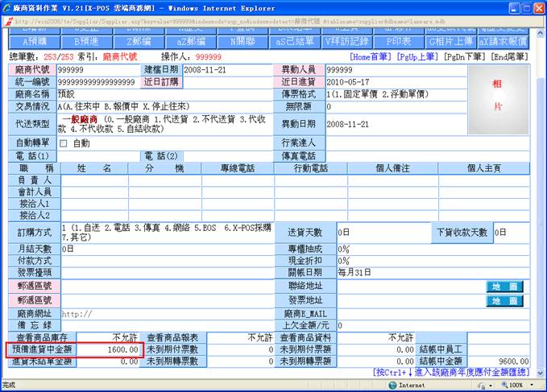
Task: Click the Internet Explorer icon in title bar
Action: [x=9, y=7]
